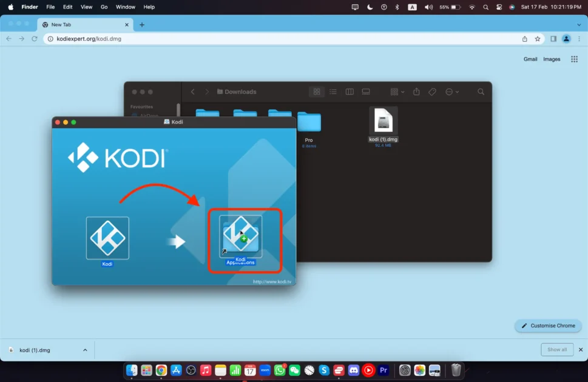Click the Applications folder shortcut icon
The image size is (588, 382).
(241, 236)
